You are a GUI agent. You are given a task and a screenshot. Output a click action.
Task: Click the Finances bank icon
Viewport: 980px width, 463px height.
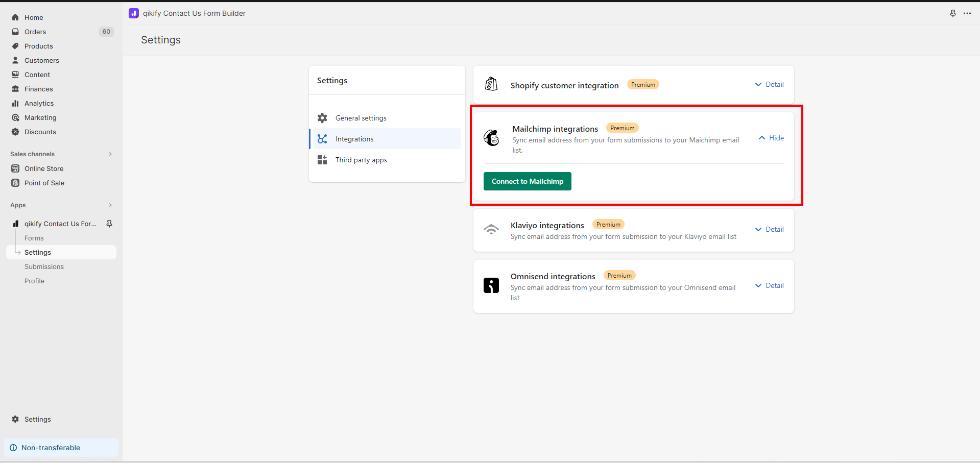15,89
